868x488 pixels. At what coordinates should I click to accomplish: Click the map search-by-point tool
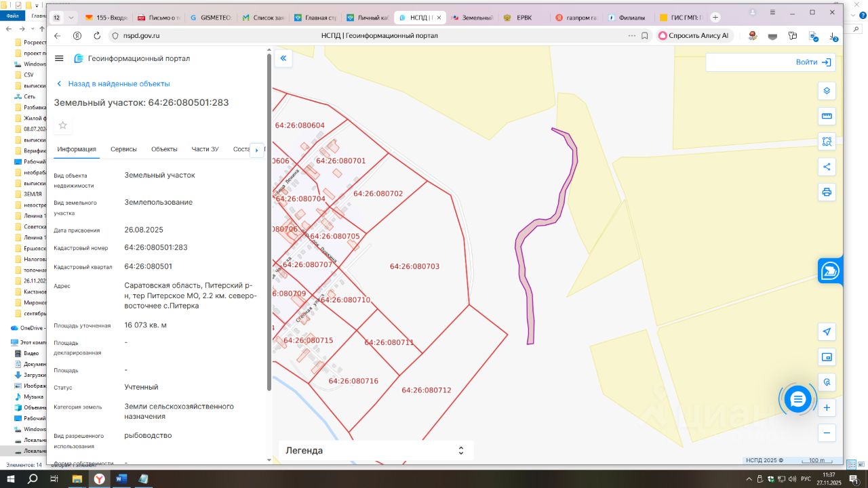tap(827, 382)
